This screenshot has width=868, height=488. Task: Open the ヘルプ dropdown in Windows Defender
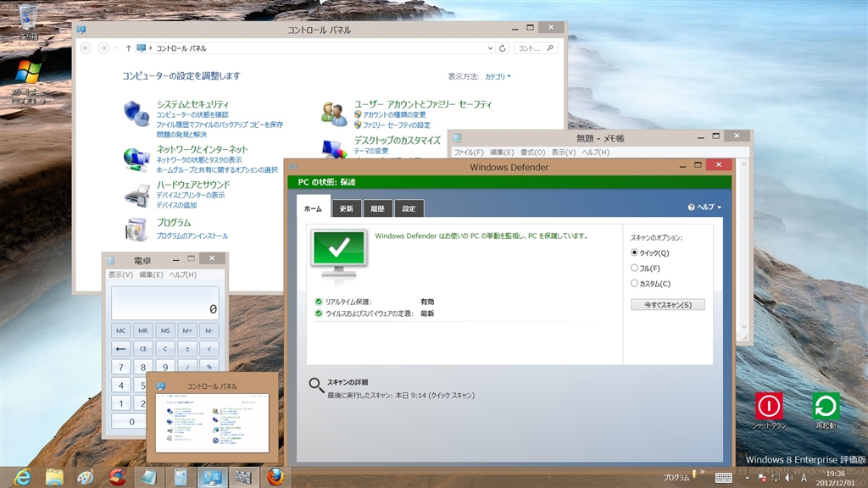click(704, 207)
